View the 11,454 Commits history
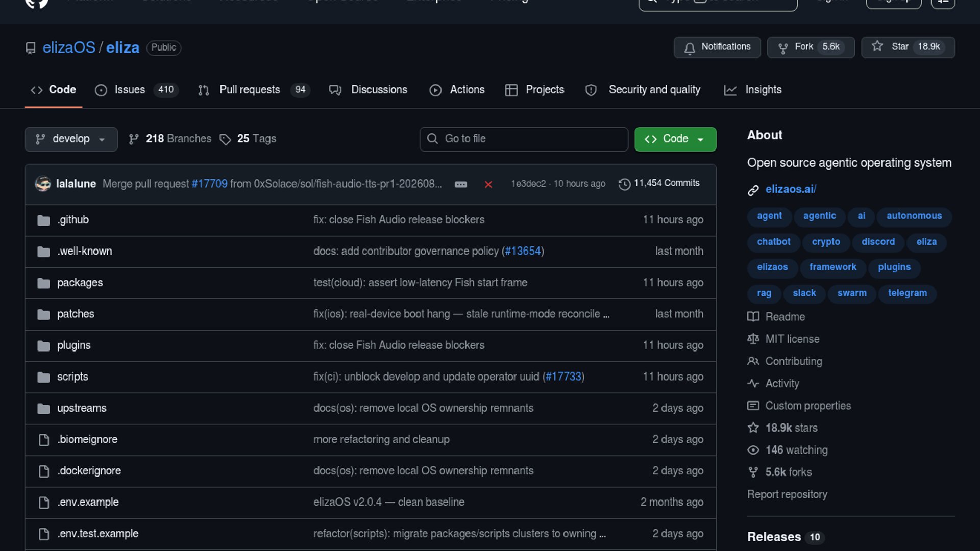This screenshot has width=980, height=551. tap(659, 183)
